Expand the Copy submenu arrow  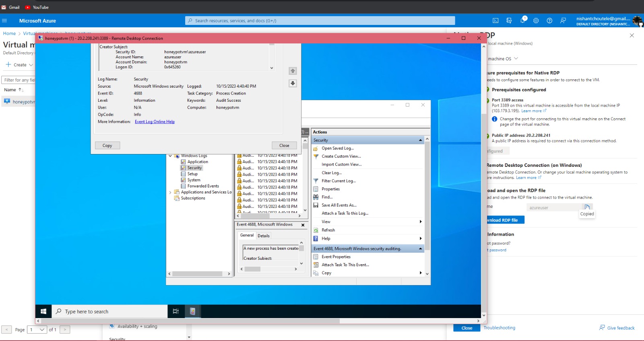point(421,273)
